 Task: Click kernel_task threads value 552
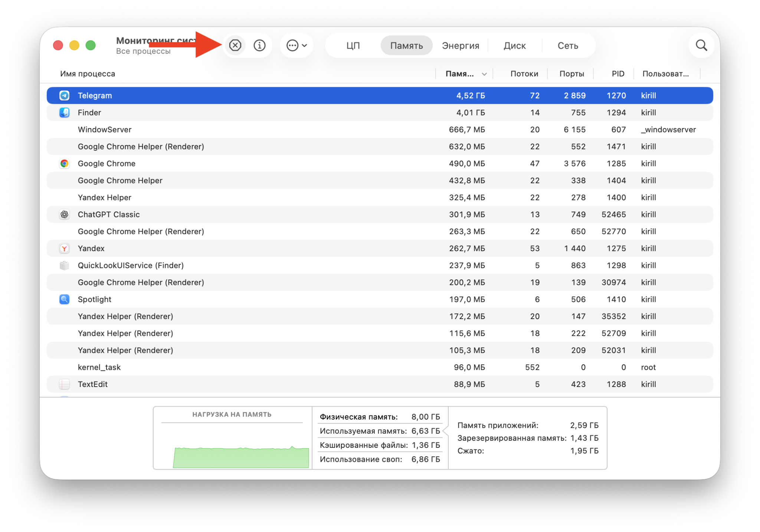(532, 367)
